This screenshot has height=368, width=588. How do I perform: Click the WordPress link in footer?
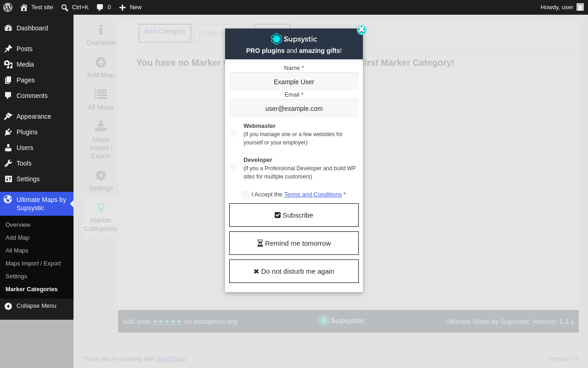point(171,359)
